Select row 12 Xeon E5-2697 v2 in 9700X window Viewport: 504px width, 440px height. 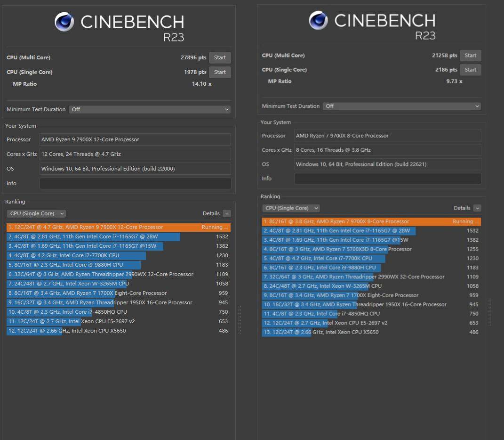click(372, 323)
